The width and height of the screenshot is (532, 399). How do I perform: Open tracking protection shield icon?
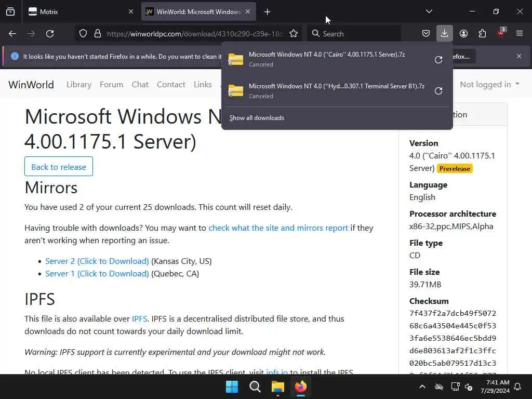(x=83, y=34)
